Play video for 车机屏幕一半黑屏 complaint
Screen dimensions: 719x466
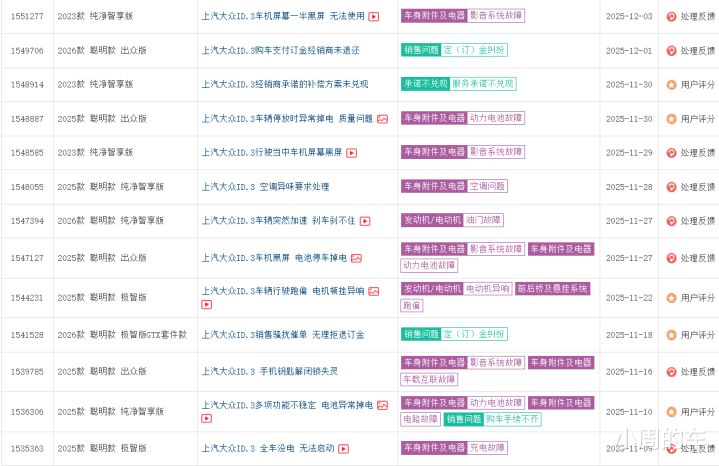[x=373, y=17]
